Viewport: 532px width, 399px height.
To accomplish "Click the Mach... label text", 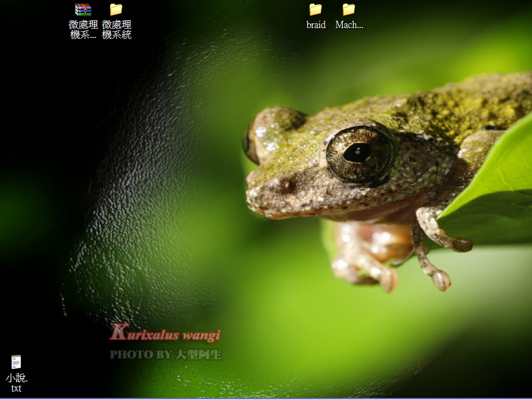I will 349,25.
